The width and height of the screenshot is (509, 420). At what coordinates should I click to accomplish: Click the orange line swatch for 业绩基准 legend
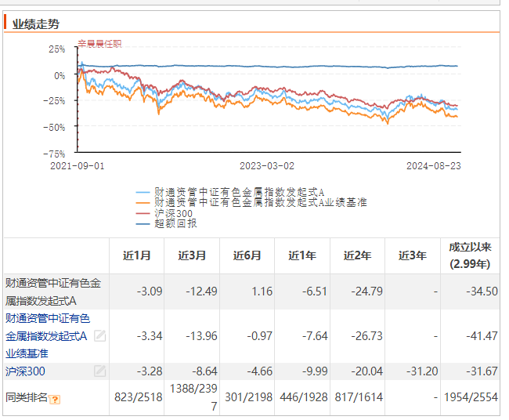point(144,202)
